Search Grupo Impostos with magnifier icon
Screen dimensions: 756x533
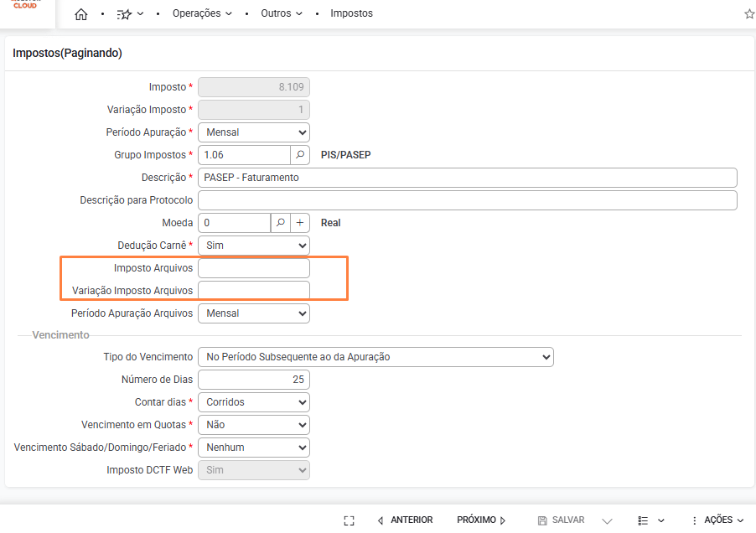301,155
